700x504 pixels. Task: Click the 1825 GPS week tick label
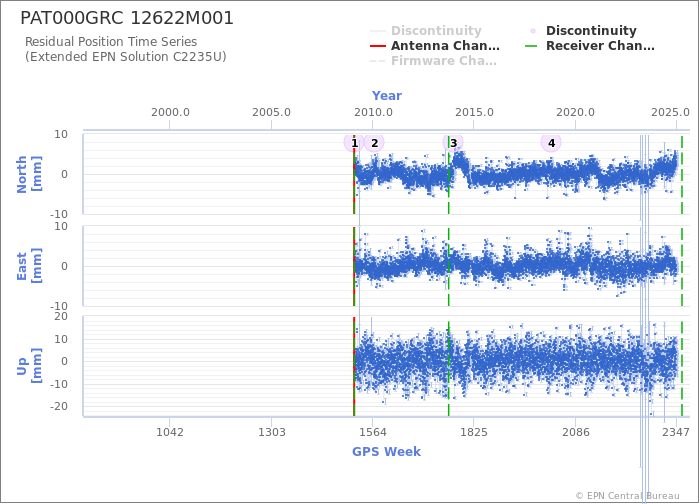pyautogui.click(x=474, y=432)
